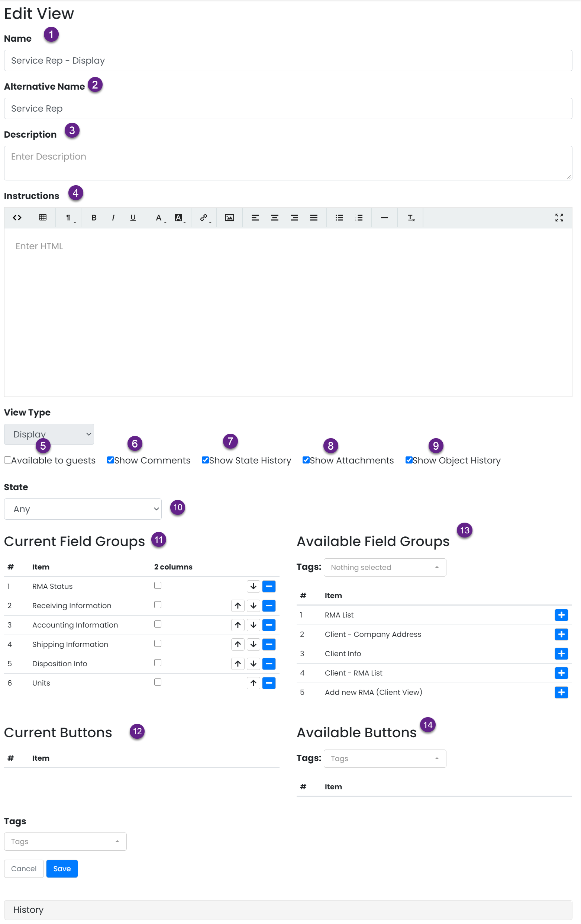Uncheck Show Comments option
581x924 pixels.
pos(110,460)
